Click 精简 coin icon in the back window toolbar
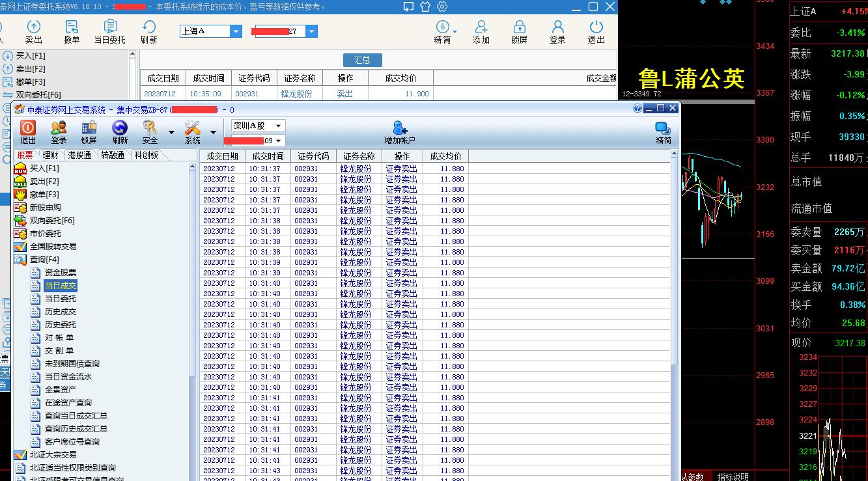868x481 pixels. click(x=442, y=32)
